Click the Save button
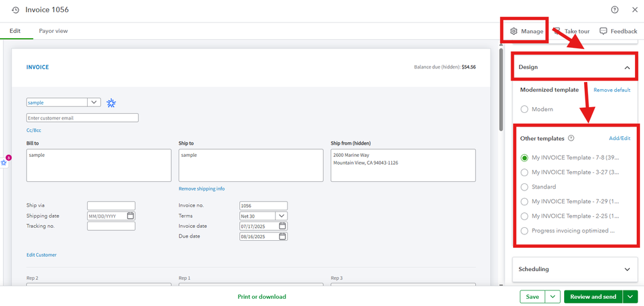 (x=532, y=296)
